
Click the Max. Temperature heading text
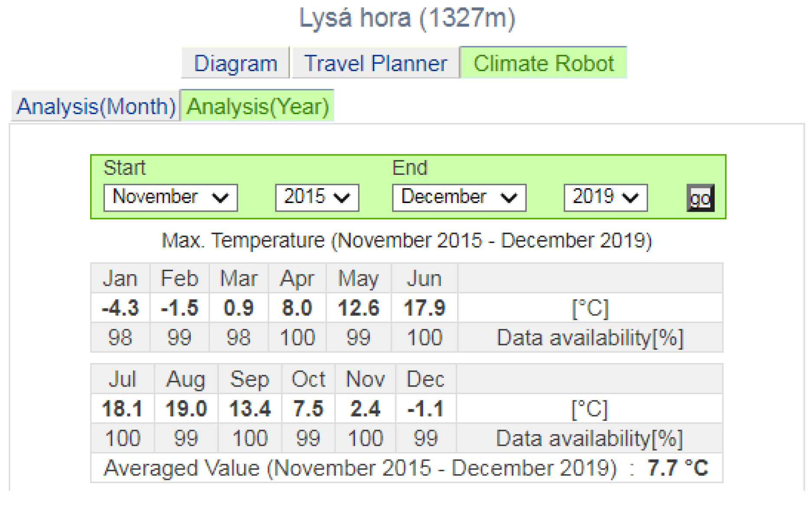pos(406,240)
